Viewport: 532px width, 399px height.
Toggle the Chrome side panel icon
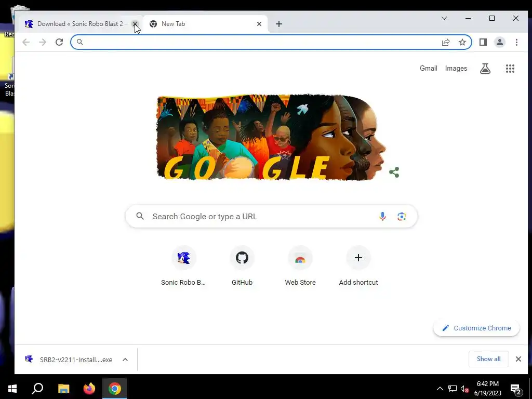pos(483,42)
